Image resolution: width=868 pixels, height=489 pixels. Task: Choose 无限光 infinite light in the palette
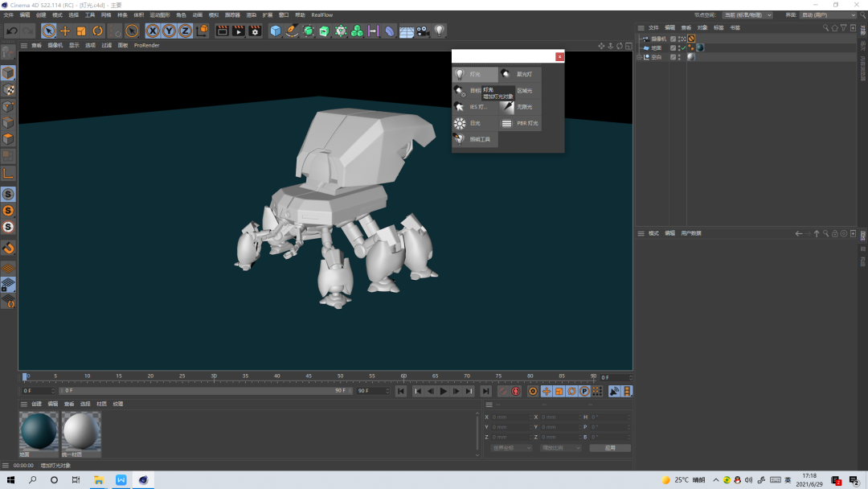tap(520, 107)
